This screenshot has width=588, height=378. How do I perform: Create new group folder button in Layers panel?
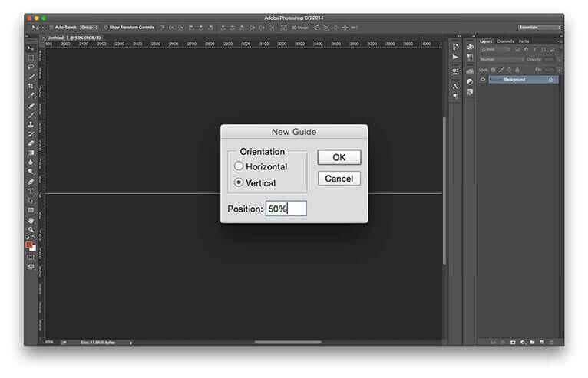pos(532,343)
